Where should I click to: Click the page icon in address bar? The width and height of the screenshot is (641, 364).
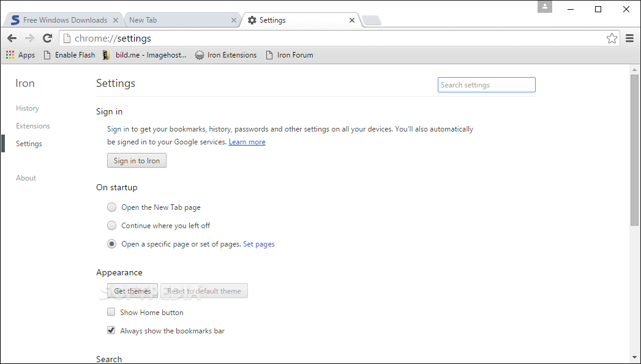click(67, 39)
